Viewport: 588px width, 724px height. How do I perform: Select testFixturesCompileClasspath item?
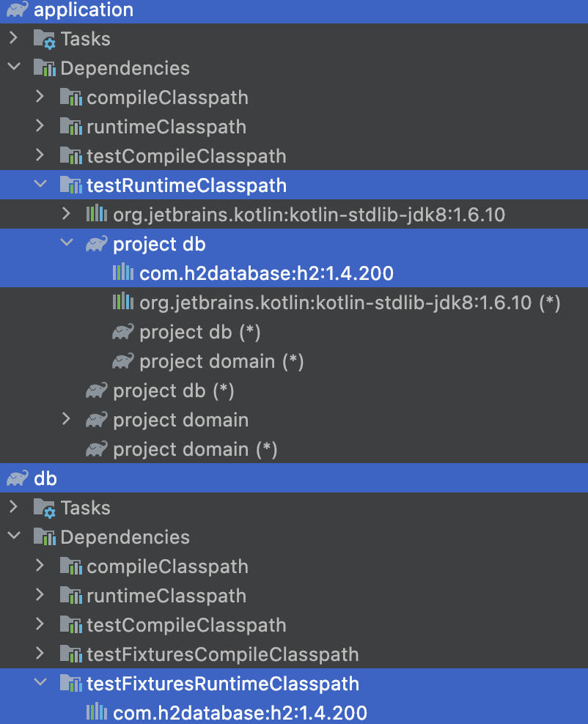pos(223,654)
